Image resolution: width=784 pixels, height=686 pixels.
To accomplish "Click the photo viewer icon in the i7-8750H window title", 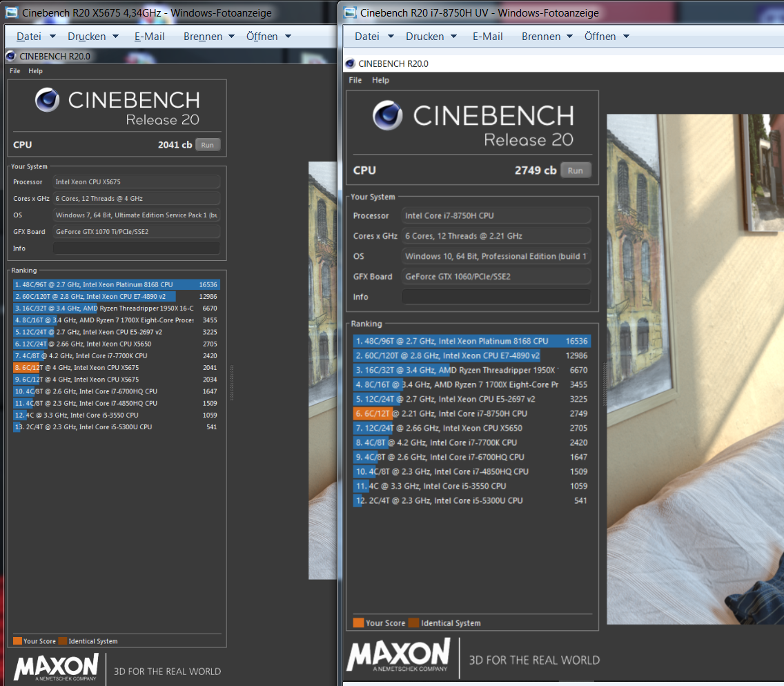I will tap(351, 12).
